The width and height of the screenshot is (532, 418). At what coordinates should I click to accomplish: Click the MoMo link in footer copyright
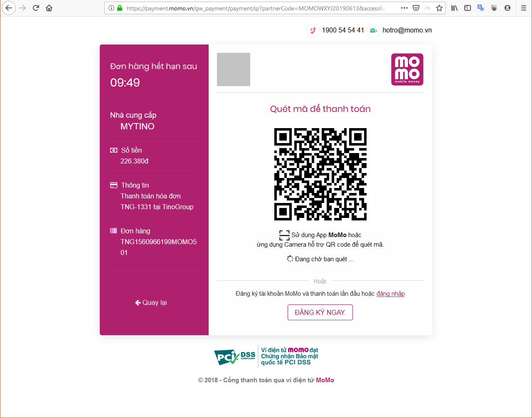pos(325,380)
